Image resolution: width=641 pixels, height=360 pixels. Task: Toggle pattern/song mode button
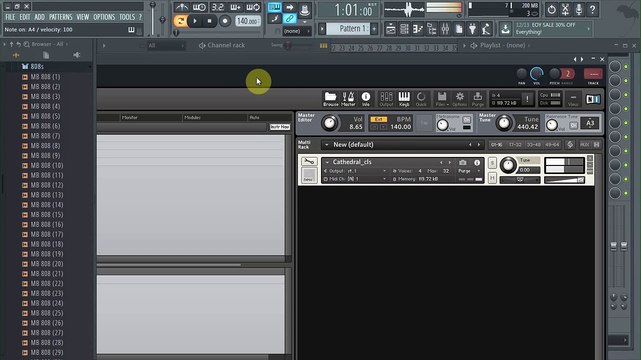coord(180,21)
